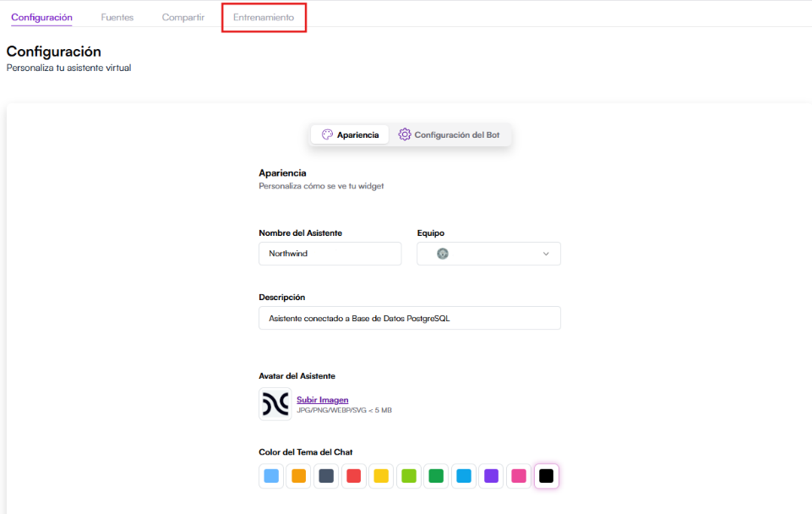Click the Subir Imagen link

pos(322,400)
